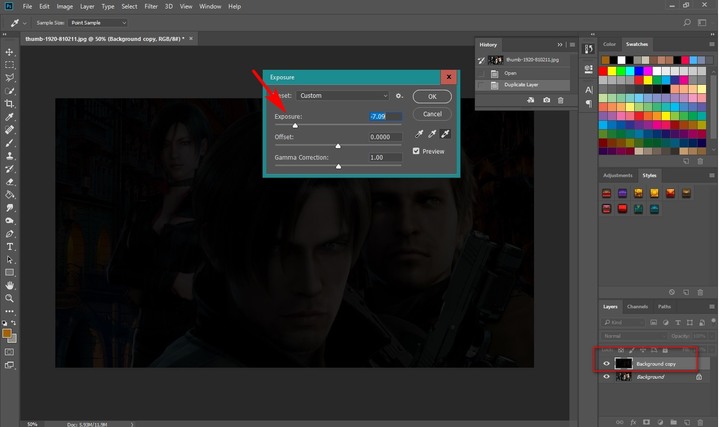Open the Sample Size dropdown
720x427 pixels.
(x=97, y=22)
